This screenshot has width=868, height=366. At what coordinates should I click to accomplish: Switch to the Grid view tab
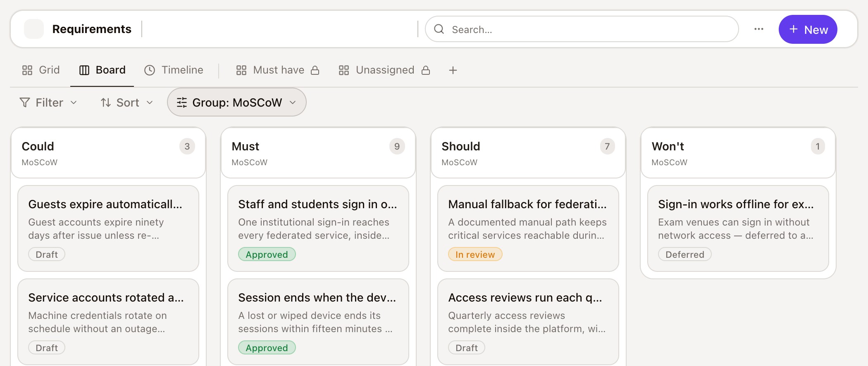pyautogui.click(x=41, y=70)
